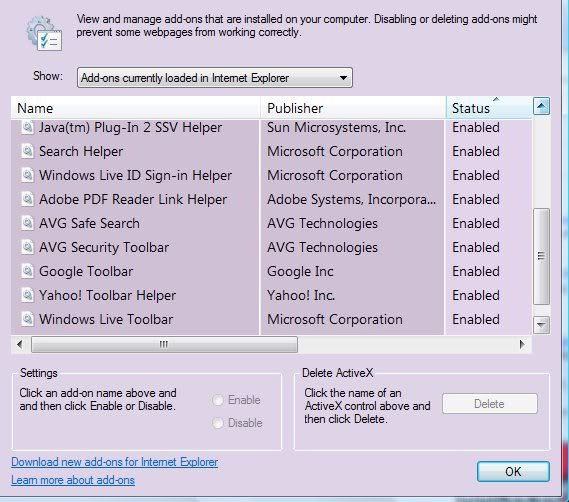Click AVG Technologies publisher in AVG Safe Search row

click(322, 223)
